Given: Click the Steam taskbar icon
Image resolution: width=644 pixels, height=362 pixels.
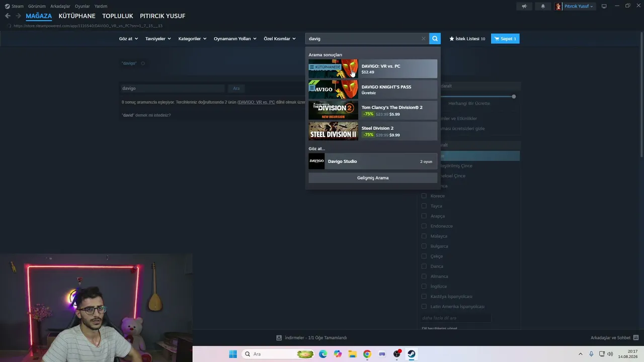Looking at the screenshot, I should click(412, 354).
